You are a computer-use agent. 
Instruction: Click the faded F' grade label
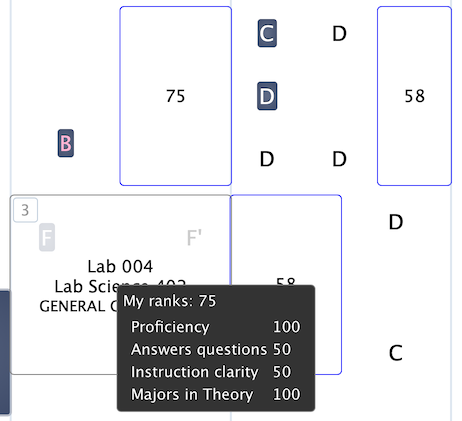pos(194,238)
